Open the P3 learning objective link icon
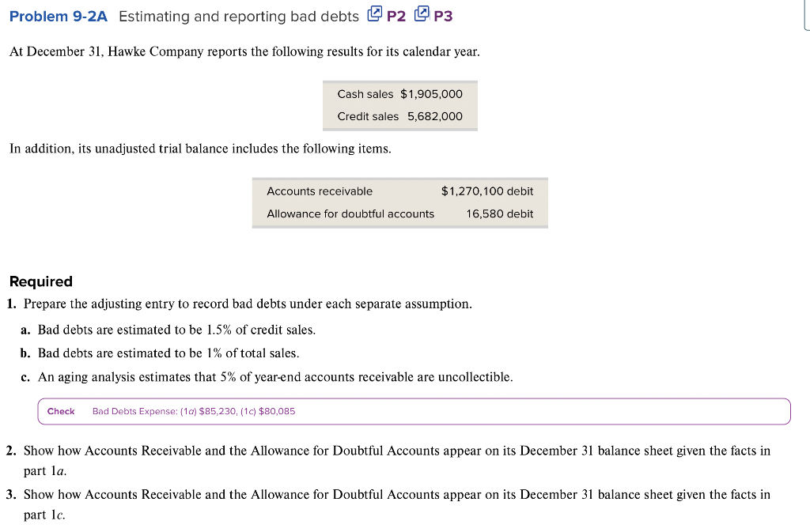This screenshot has width=810, height=532. tap(422, 14)
